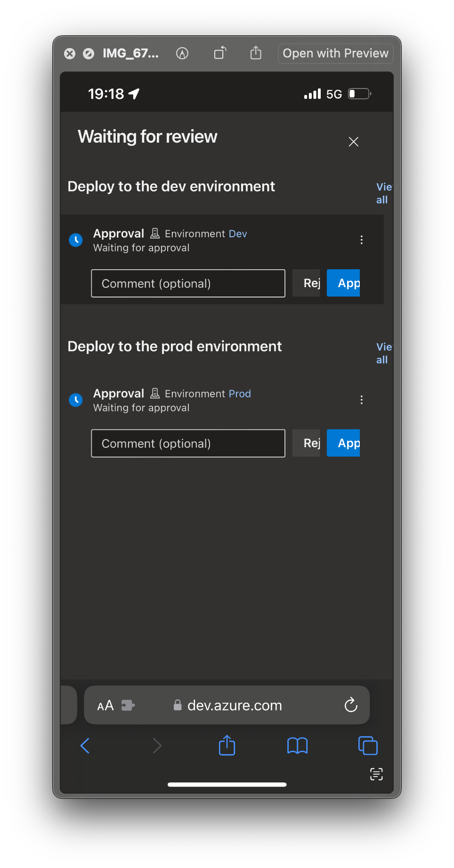This screenshot has width=454, height=868.
Task: Expand View all for the dev environment deployment
Action: click(383, 193)
